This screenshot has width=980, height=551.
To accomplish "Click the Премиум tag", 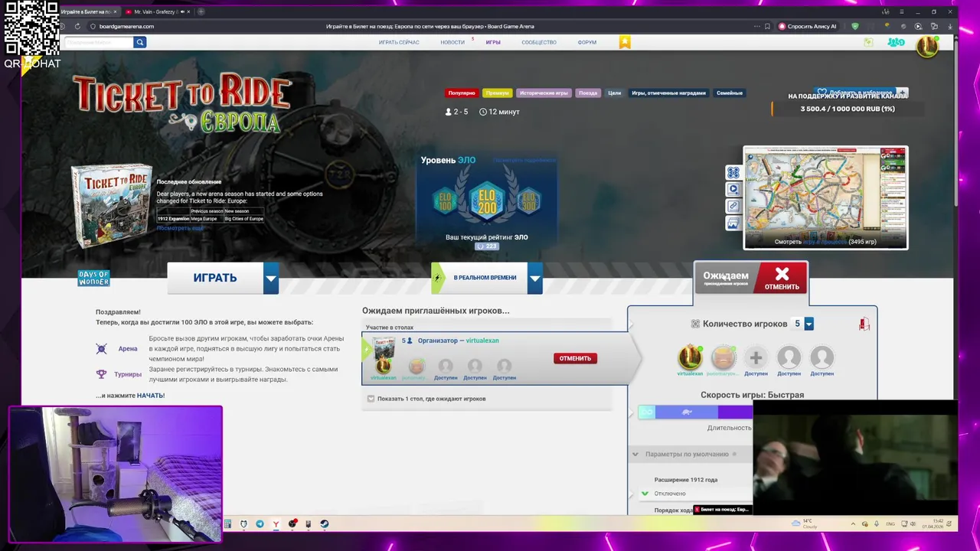I will click(498, 93).
